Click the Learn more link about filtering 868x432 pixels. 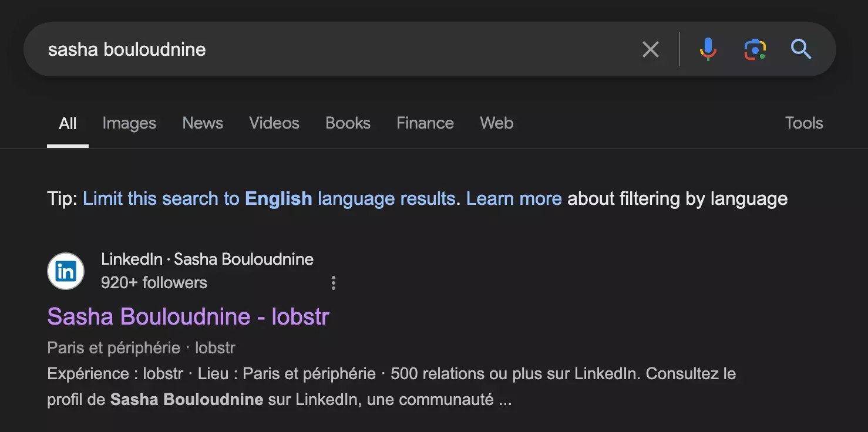(514, 199)
